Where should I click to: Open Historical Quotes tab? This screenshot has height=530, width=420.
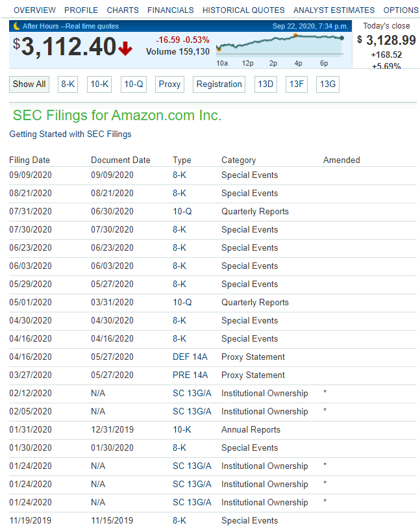[243, 10]
